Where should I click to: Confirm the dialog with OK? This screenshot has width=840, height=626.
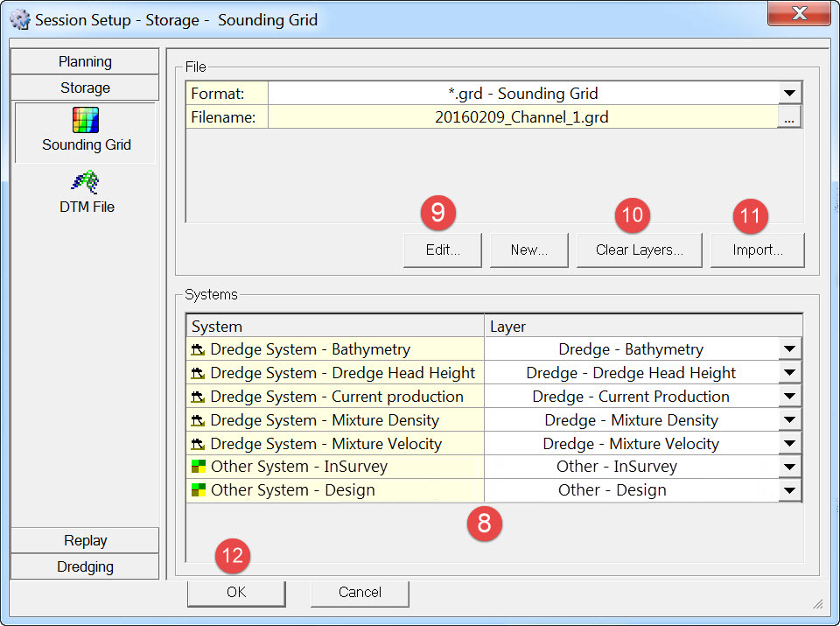[236, 593]
